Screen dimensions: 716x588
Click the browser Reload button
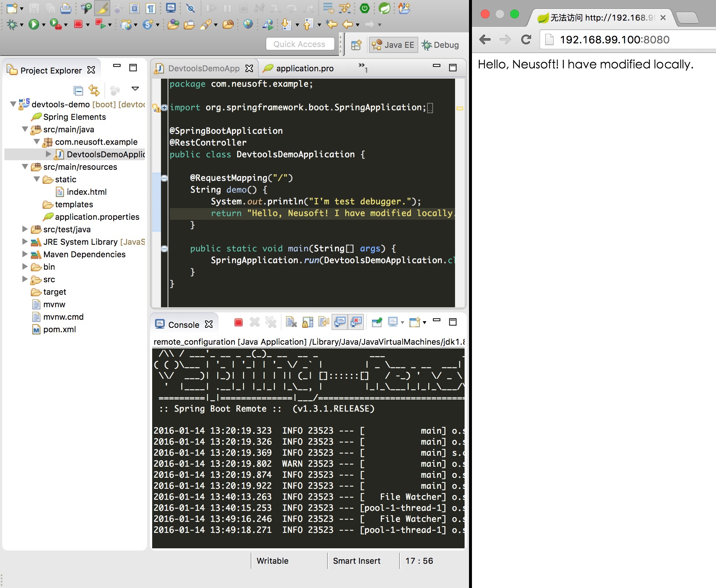pyautogui.click(x=526, y=40)
